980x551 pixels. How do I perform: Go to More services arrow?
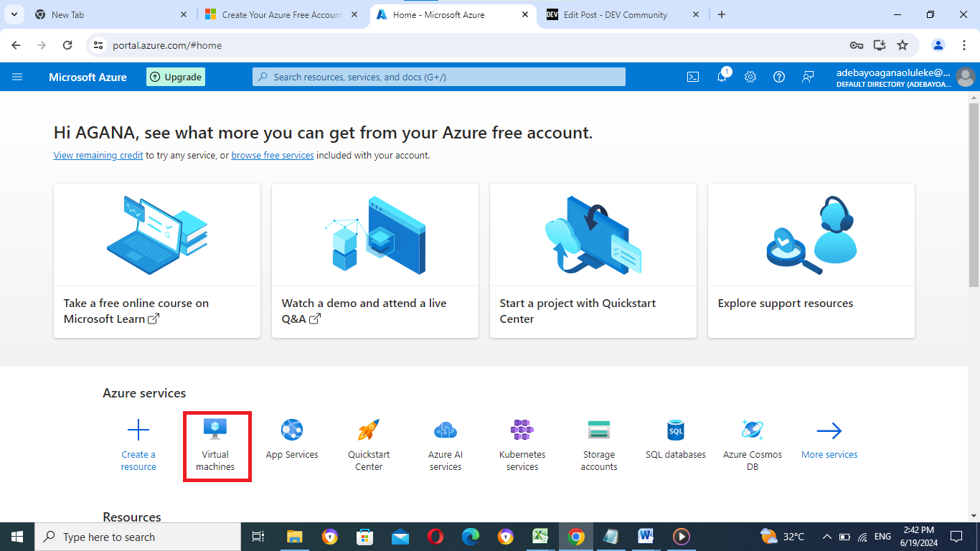[x=829, y=440]
